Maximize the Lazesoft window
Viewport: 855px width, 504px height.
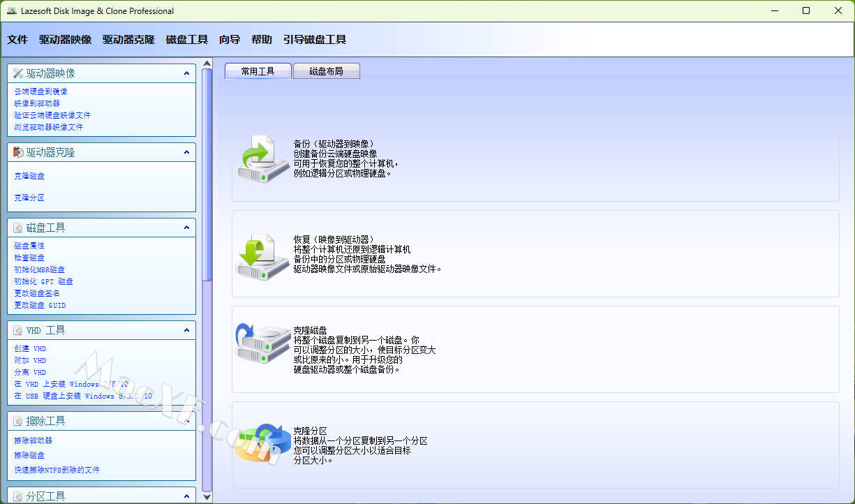(806, 10)
